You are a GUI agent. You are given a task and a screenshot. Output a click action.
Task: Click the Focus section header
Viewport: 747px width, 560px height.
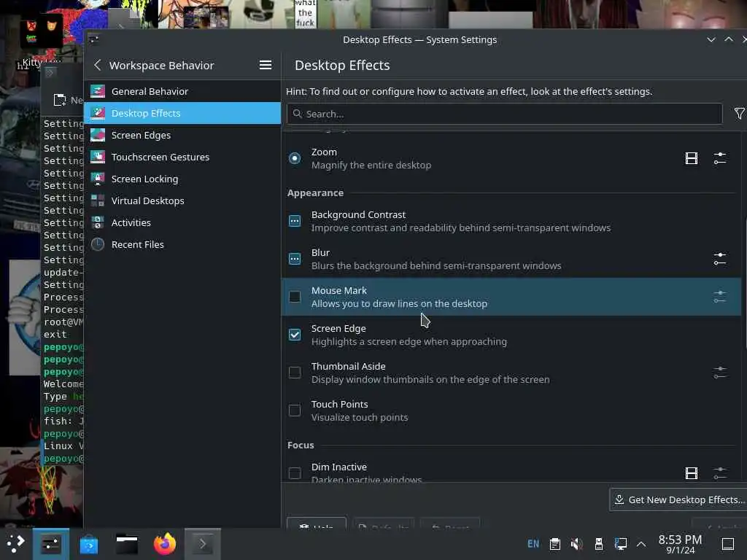[x=301, y=446]
